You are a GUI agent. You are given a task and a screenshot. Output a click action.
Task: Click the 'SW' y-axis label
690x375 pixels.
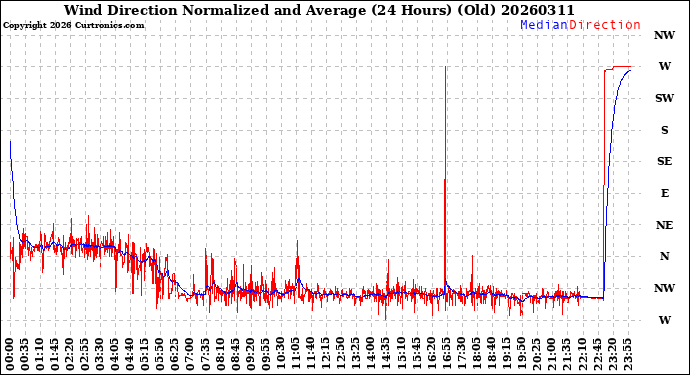664,98
